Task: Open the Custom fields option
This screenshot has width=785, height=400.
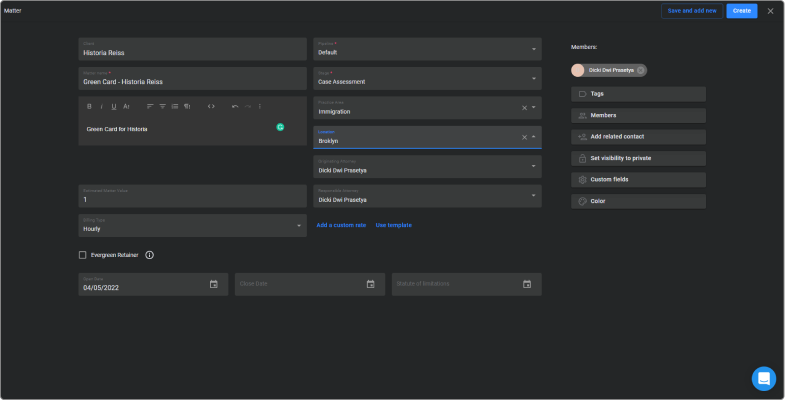Action: tap(638, 180)
